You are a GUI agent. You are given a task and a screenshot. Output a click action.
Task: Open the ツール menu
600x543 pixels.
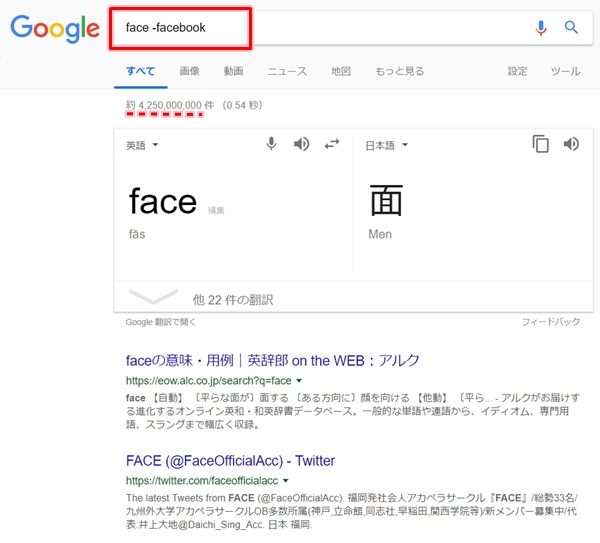565,71
